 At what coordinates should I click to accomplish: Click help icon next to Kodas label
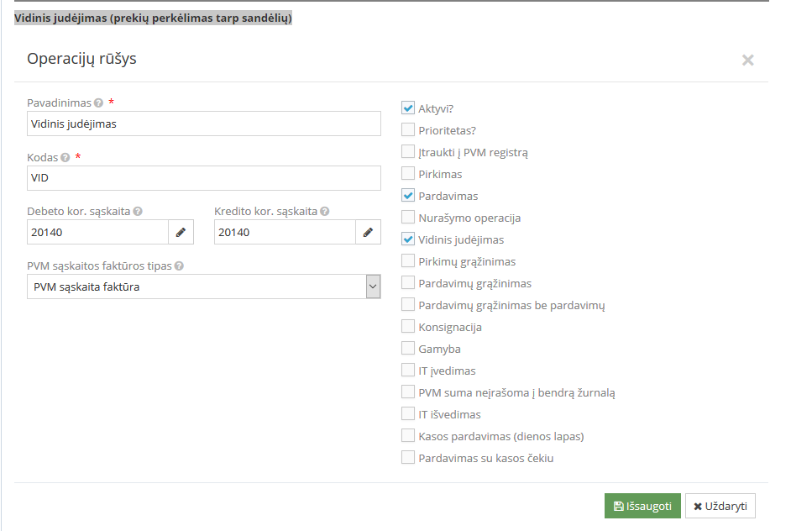tap(65, 157)
